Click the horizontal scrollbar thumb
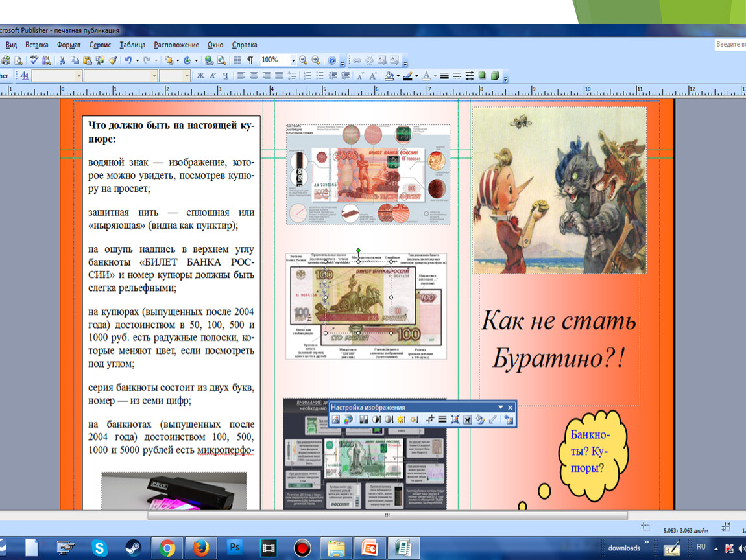Screen dimensions: 746x560 tap(387, 515)
